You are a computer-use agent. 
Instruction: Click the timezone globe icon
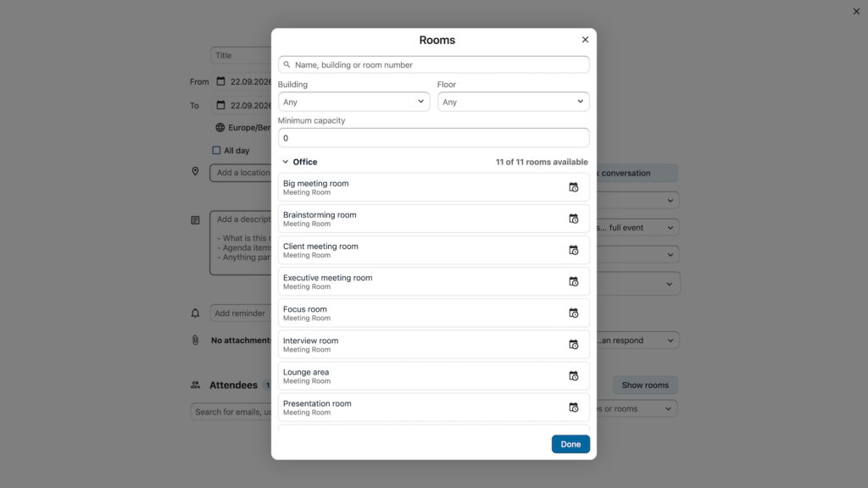pyautogui.click(x=220, y=128)
